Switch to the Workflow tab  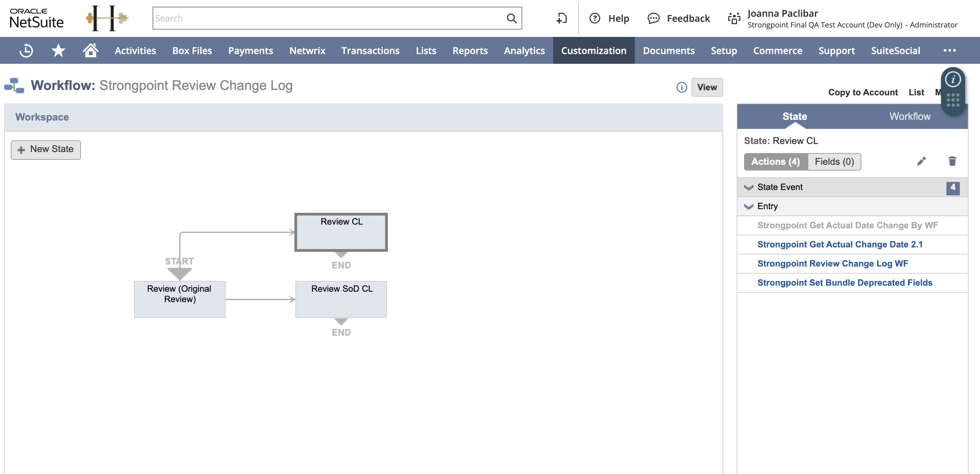tap(910, 116)
